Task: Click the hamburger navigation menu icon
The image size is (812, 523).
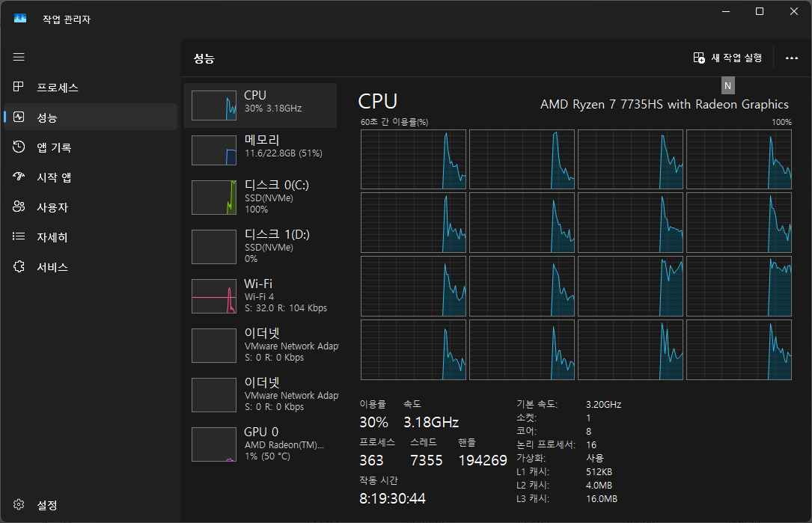Action: coord(19,57)
